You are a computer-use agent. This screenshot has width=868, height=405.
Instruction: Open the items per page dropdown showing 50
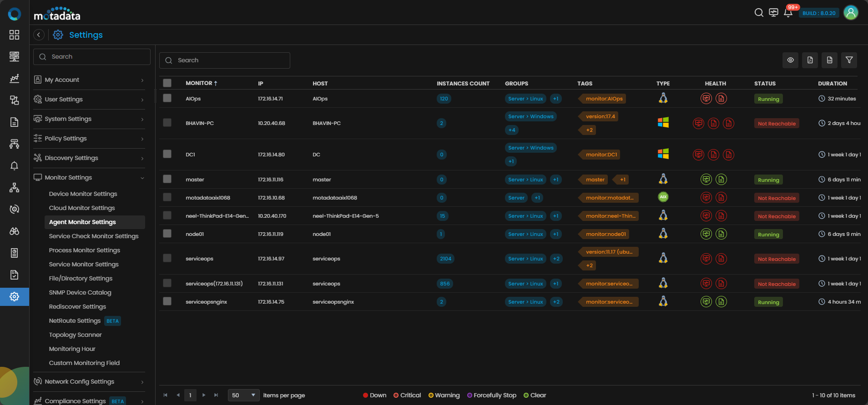(x=243, y=395)
